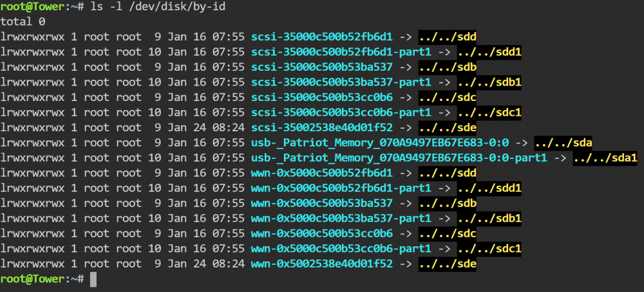This screenshot has width=644, height=292.
Task: Click the ../../sda1 link target
Action: [605, 158]
